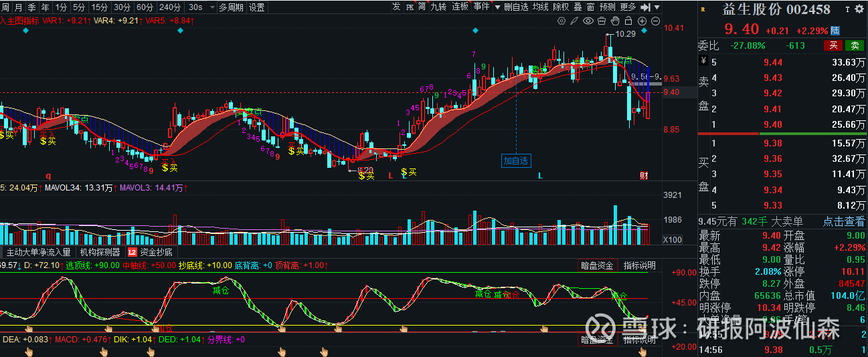Viewport: 868px width, 357px height.
Task: Open dropdown arrow next to 事件
Action: (x=497, y=7)
